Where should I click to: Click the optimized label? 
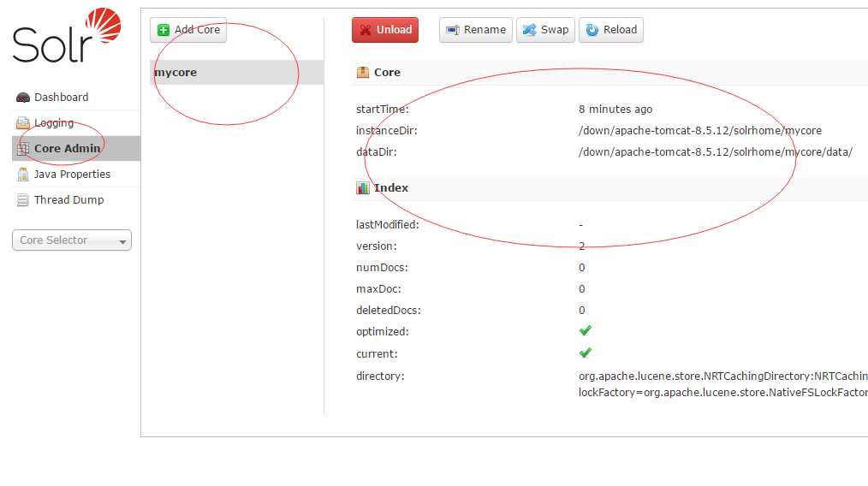(x=383, y=332)
